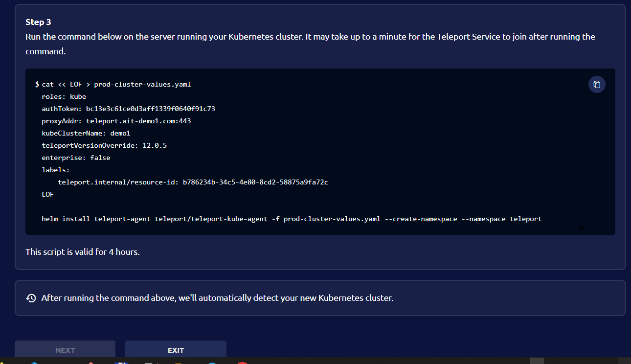631x364 pixels.
Task: Click the authToken line
Action: tap(128, 109)
